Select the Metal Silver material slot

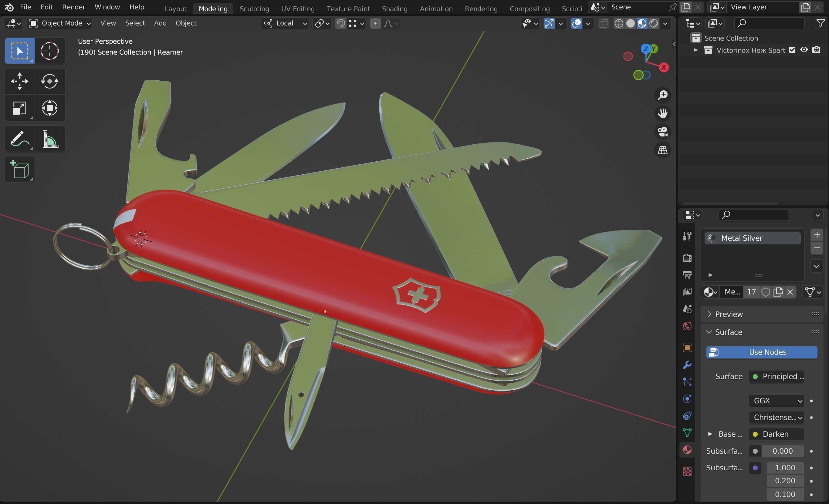[753, 238]
